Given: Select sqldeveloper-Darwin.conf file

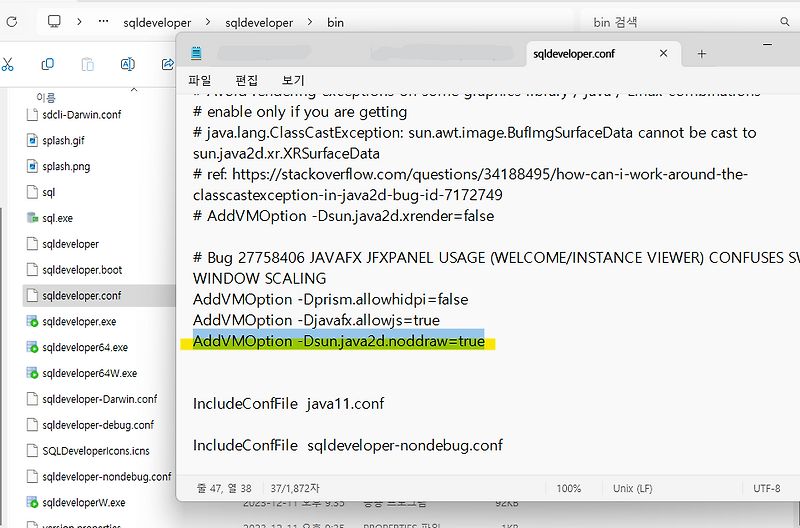Looking at the screenshot, I should 99,399.
